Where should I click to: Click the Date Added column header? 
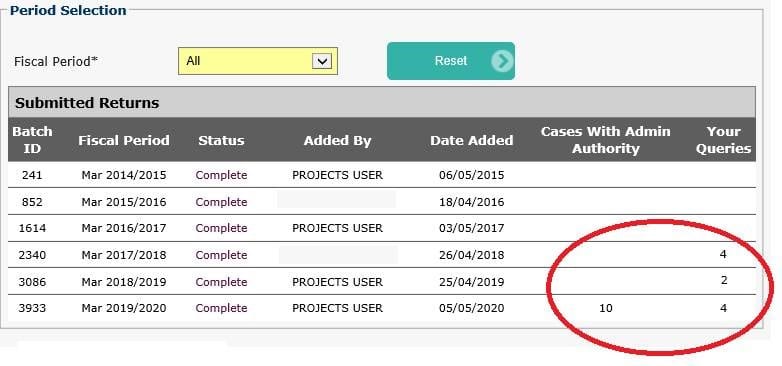472,141
